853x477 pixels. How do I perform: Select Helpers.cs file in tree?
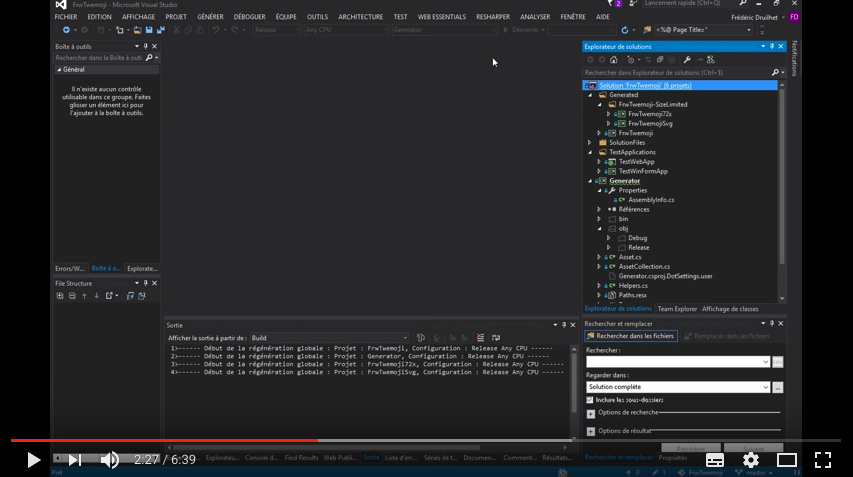tap(633, 286)
